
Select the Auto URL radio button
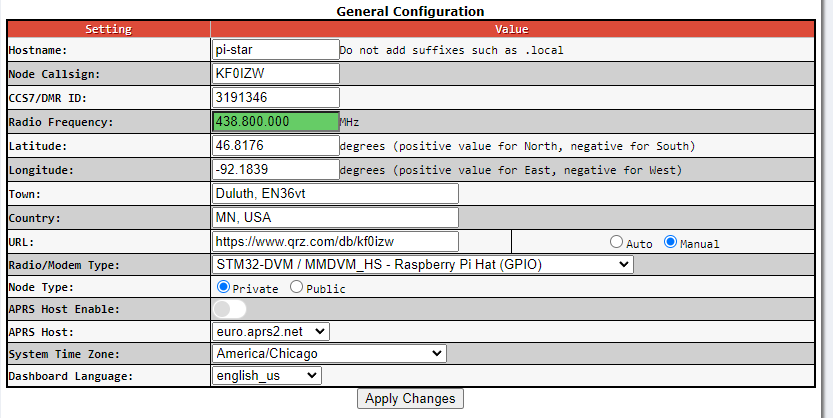[617, 242]
